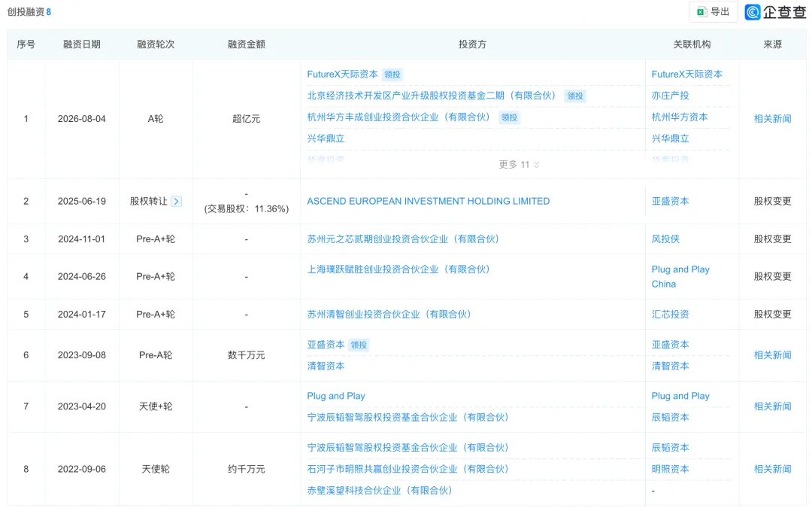Image resolution: width=812 pixels, height=508 pixels.
Task: Open 亚盛资本 institution link in row 2
Action: [670, 201]
